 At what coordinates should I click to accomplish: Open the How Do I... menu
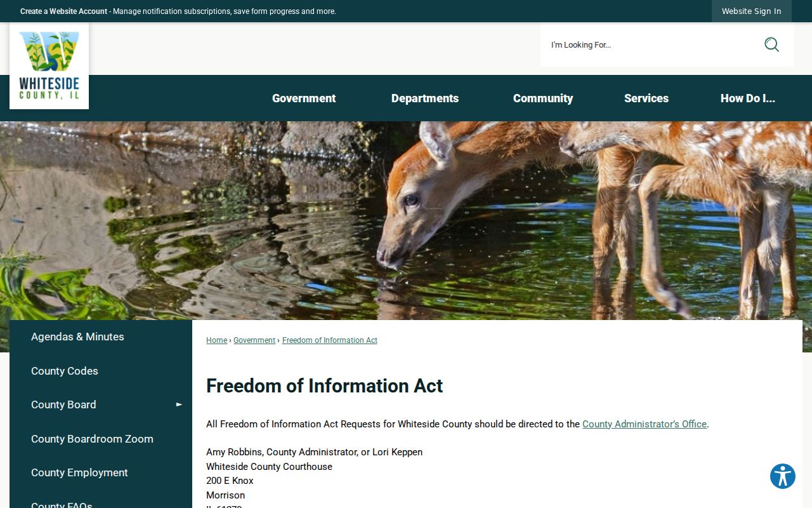pyautogui.click(x=748, y=98)
